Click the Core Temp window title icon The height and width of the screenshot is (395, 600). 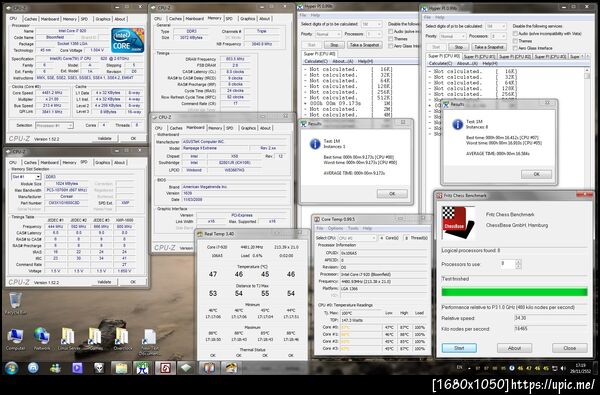click(x=317, y=219)
